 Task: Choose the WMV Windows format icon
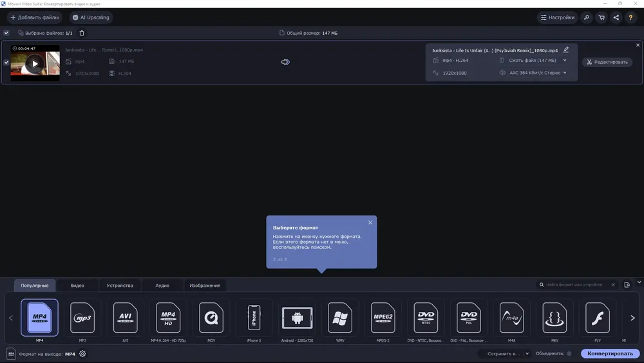(340, 317)
